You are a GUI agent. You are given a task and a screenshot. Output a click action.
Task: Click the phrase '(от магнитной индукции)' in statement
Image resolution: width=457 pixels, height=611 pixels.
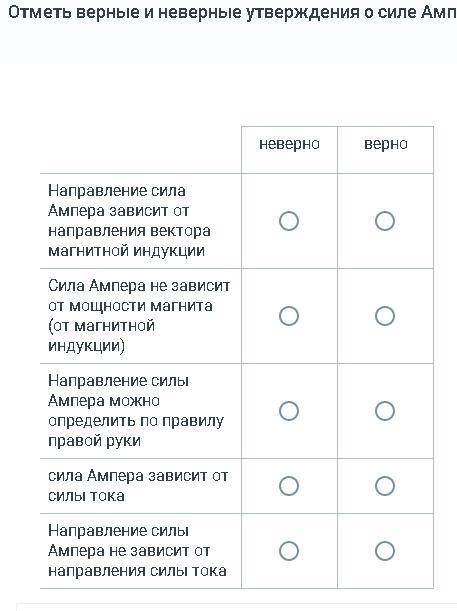click(101, 336)
